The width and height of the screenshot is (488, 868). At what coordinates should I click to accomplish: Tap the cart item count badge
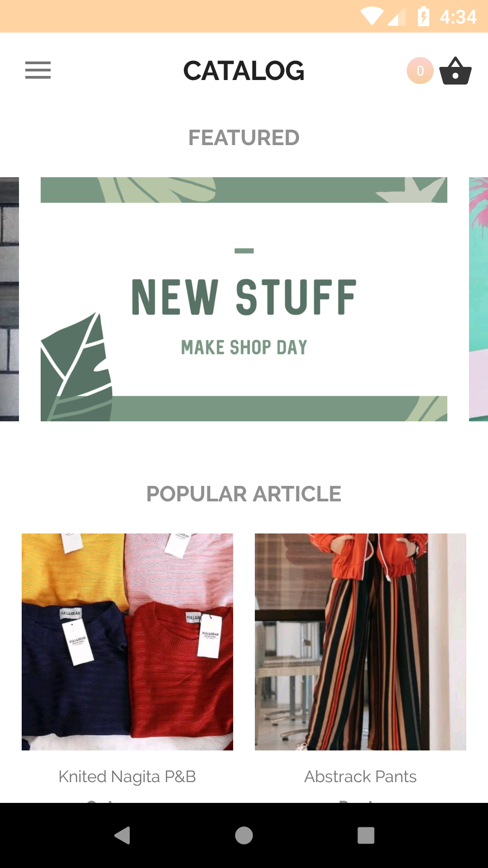pos(420,71)
